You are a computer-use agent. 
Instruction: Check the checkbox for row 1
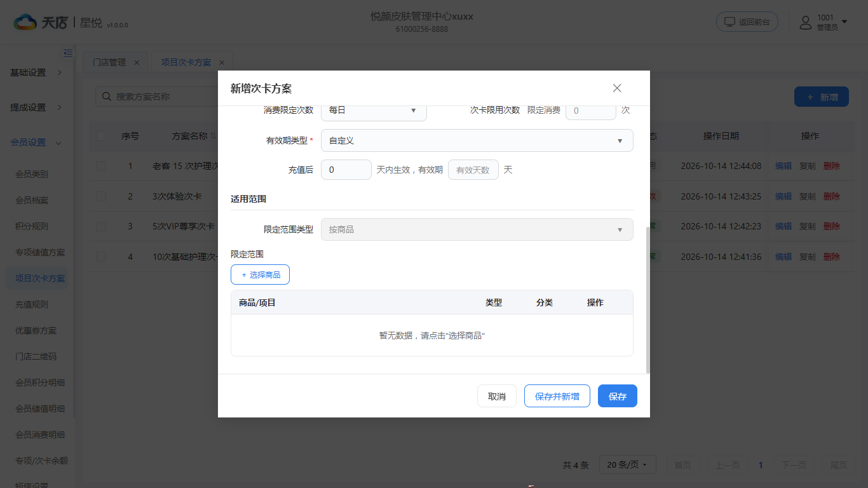click(x=101, y=166)
